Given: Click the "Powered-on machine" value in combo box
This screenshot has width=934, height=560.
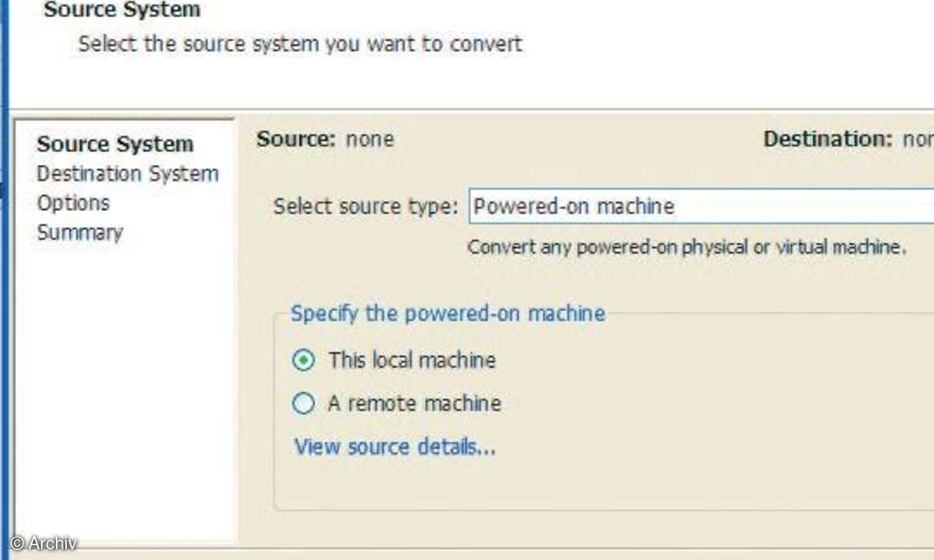Looking at the screenshot, I should click(574, 206).
